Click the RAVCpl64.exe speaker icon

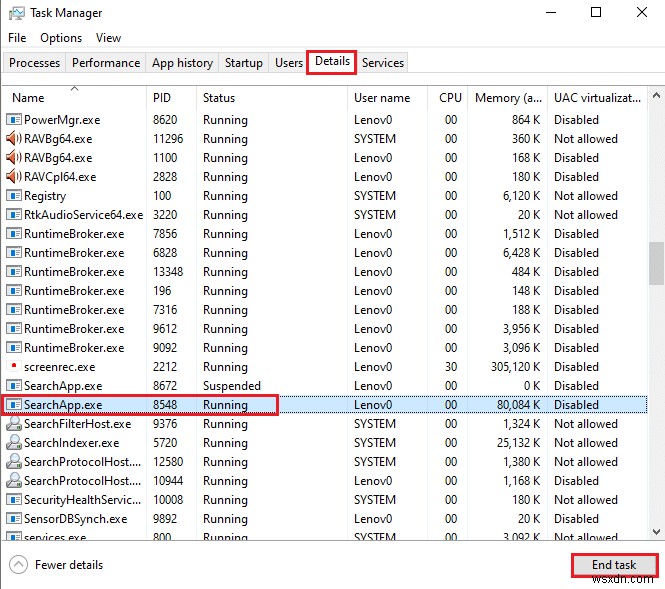click(x=14, y=177)
